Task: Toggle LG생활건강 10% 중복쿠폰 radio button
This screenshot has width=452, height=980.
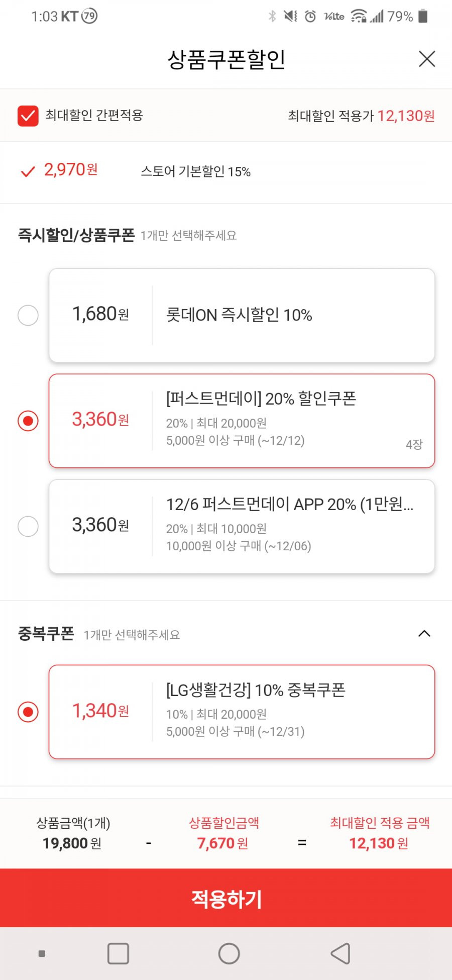Action: coord(28,712)
